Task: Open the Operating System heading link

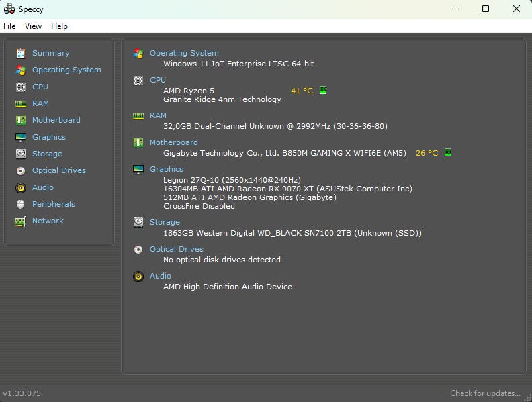Action: click(184, 53)
